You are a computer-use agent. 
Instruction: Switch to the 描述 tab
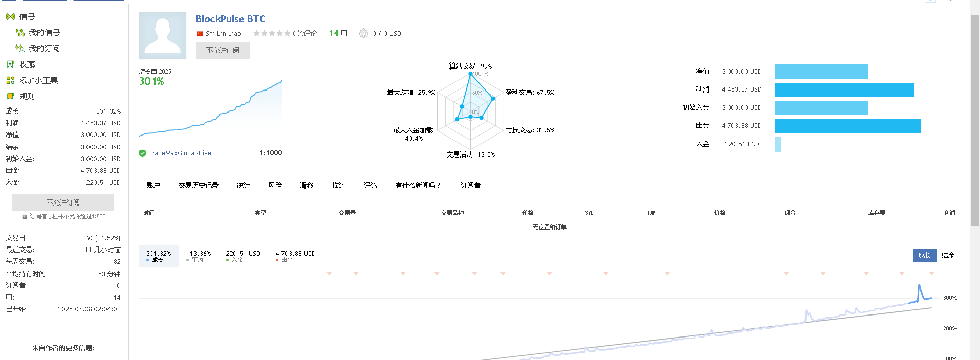click(338, 185)
